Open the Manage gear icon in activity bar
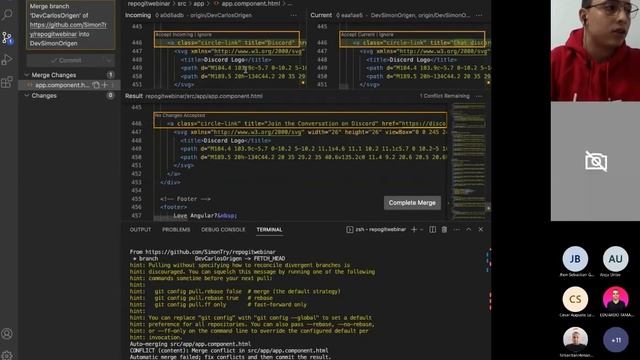The image size is (640, 360). pos(7,355)
